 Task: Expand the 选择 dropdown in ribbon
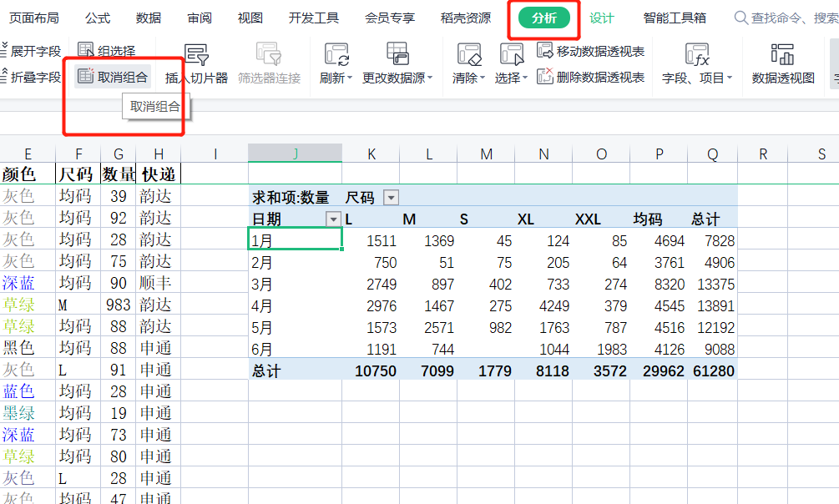(x=525, y=78)
